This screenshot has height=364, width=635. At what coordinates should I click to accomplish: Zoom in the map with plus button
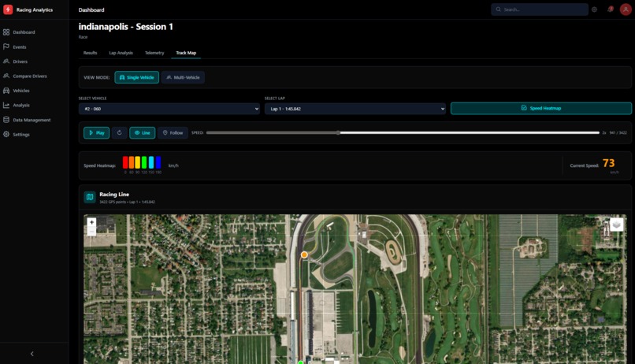(x=91, y=222)
